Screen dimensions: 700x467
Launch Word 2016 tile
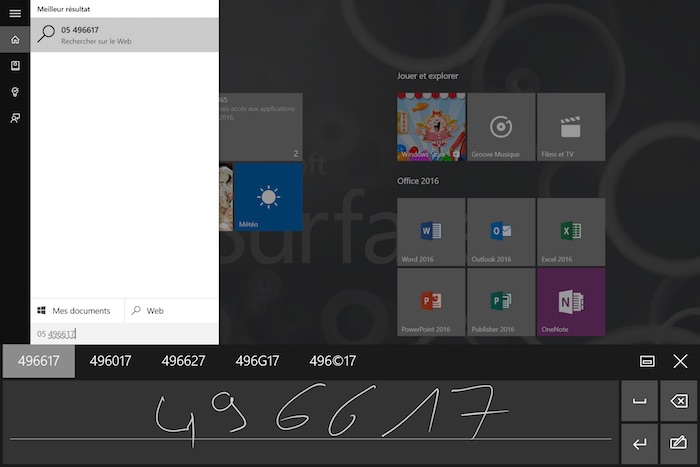431,232
